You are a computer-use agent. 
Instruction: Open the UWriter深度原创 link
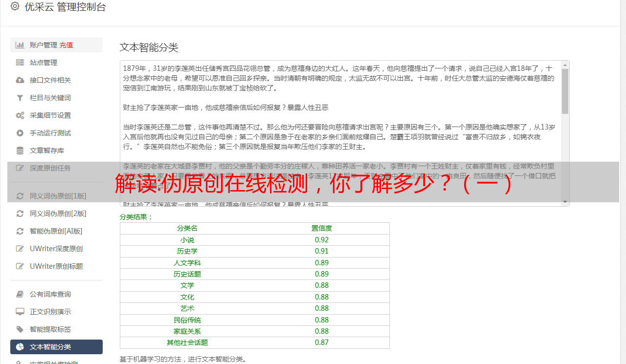(x=56, y=249)
